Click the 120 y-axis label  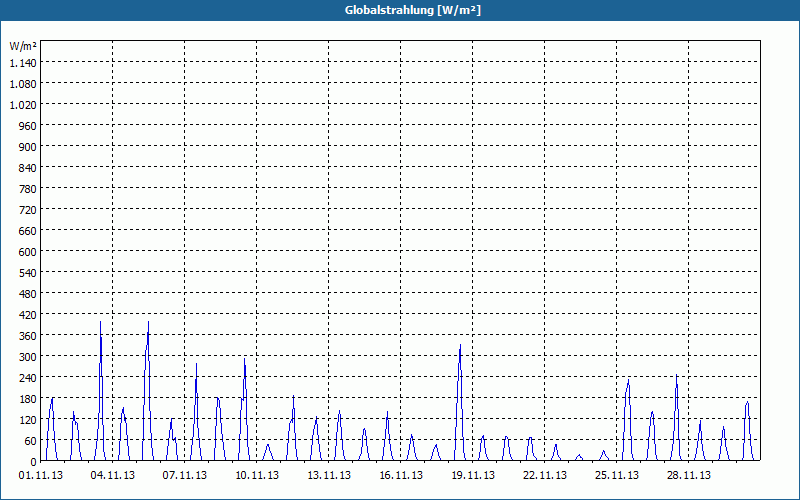[28, 420]
